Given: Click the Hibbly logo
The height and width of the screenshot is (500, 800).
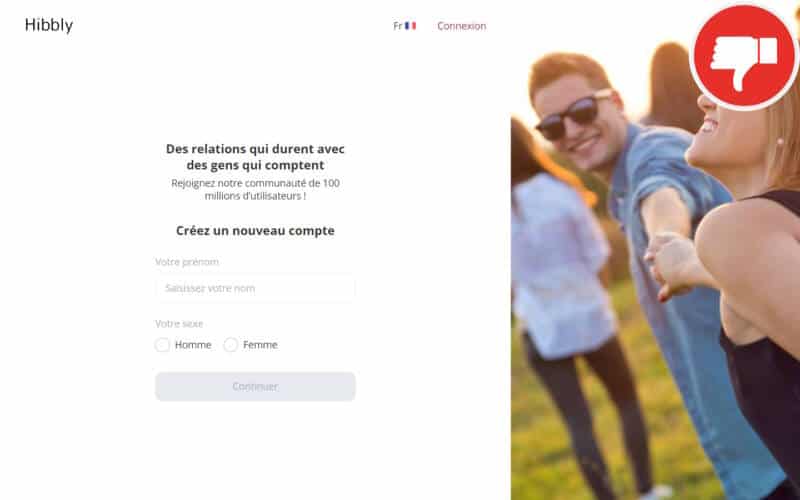Looking at the screenshot, I should click(49, 26).
